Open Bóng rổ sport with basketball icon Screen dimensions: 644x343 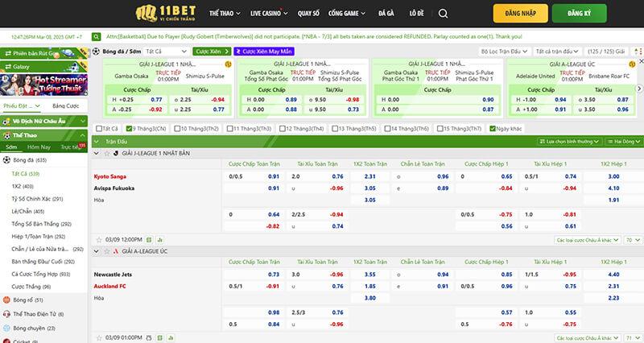[23, 300]
